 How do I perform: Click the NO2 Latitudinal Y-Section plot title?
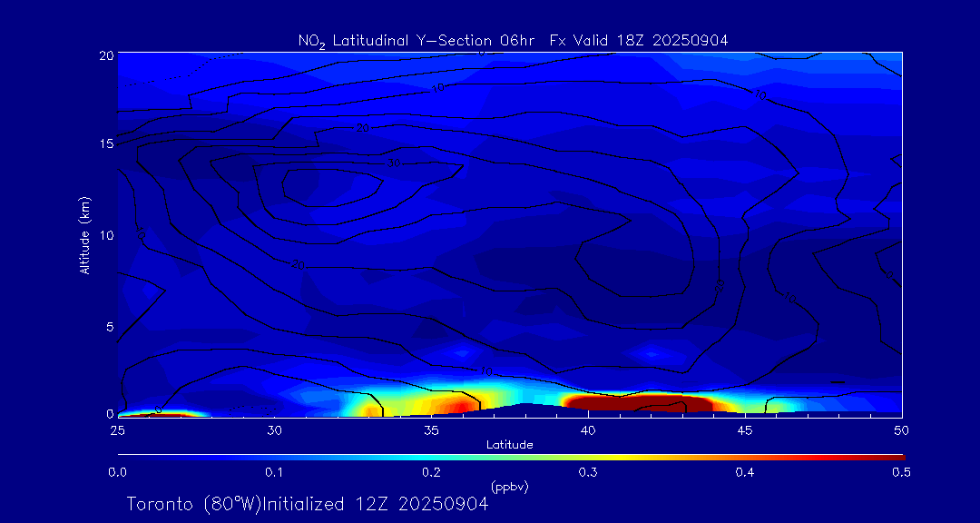tap(513, 40)
